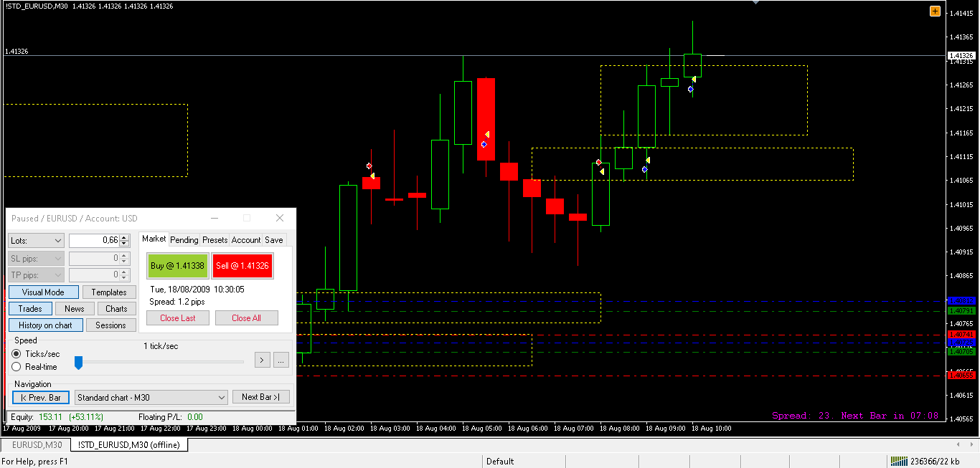This screenshot has height=468, width=980.
Task: Increase Lots value with up arrow
Action: click(x=123, y=237)
